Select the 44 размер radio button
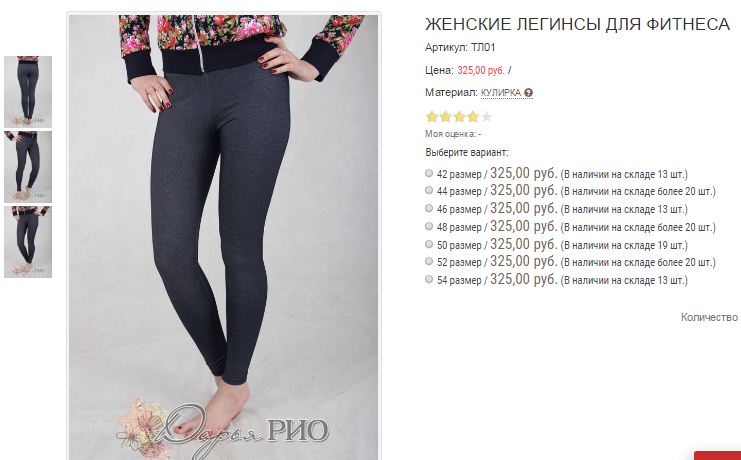Image resolution: width=741 pixels, height=460 pixels. tap(429, 190)
